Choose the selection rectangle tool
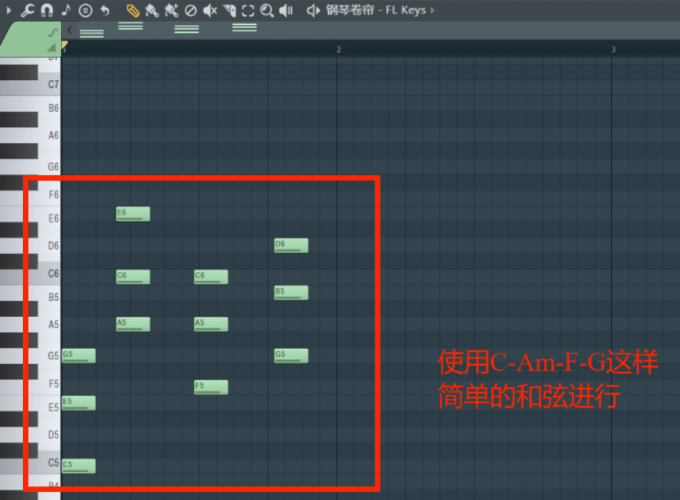The image size is (680, 500). (x=248, y=10)
